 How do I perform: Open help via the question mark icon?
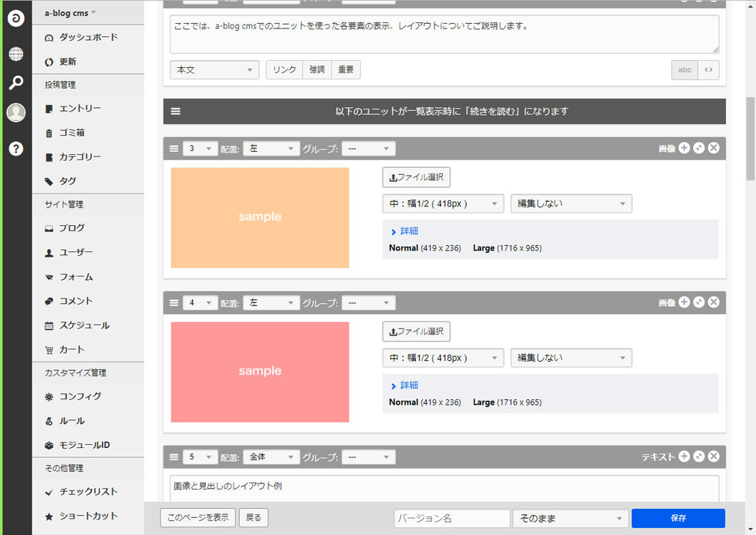tap(15, 149)
